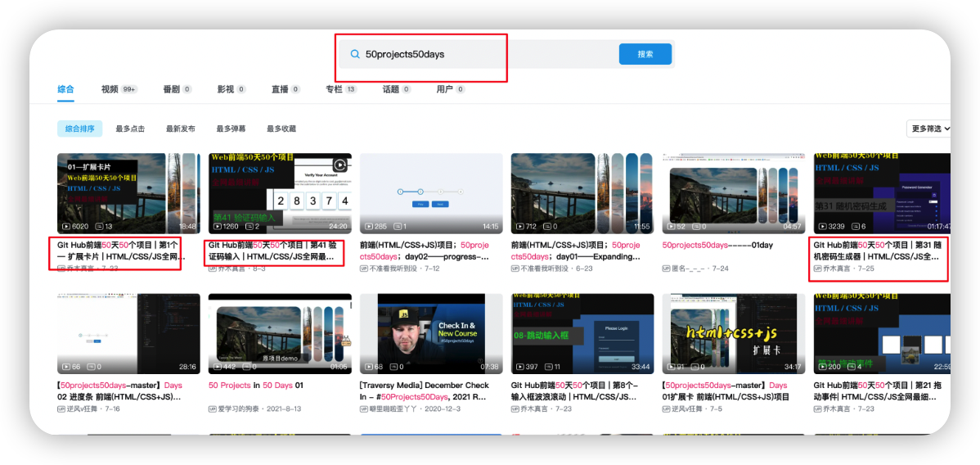Open title day02——progress video link
The image size is (980, 465).
pos(425,251)
